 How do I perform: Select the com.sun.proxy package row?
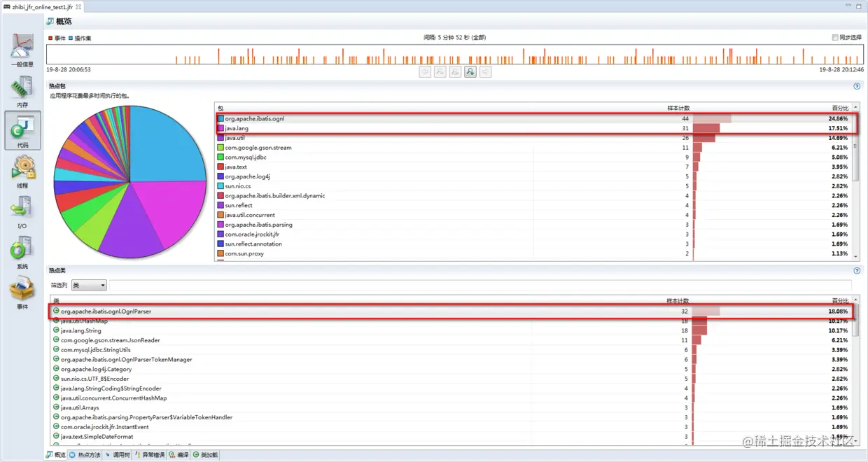(534, 253)
